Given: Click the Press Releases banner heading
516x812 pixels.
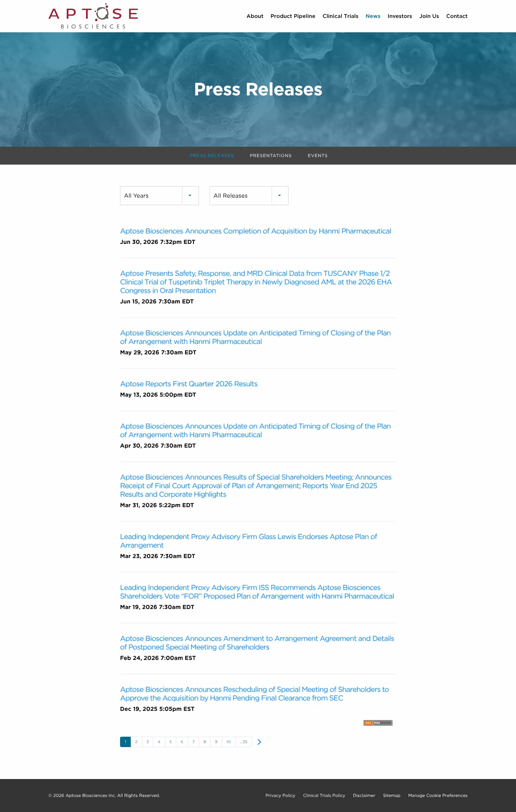Looking at the screenshot, I should pos(258,89).
